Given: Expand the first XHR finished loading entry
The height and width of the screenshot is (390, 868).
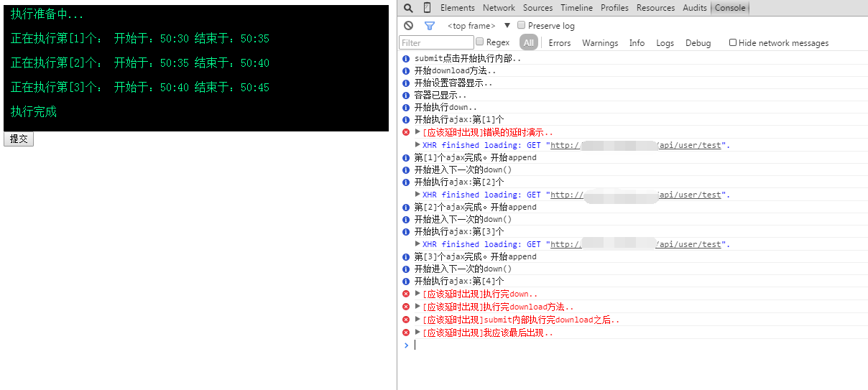Looking at the screenshot, I should (x=418, y=144).
